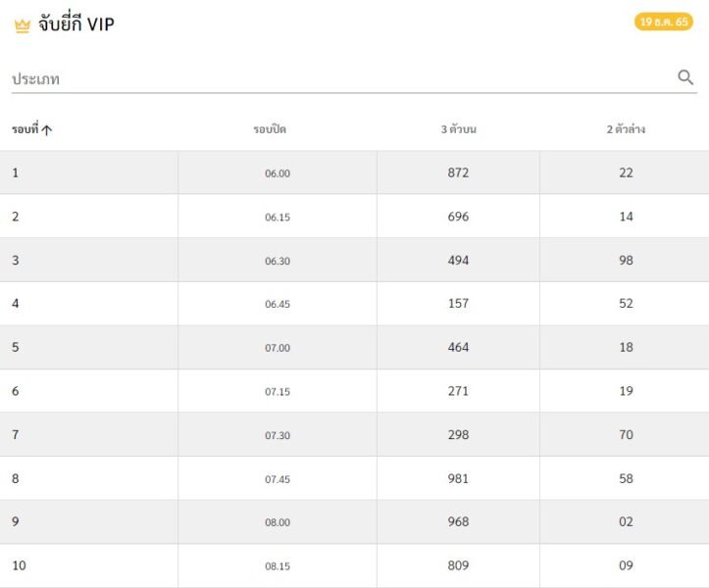The height and width of the screenshot is (588, 709).
Task: Focus the ประเภท search input field
Action: (x=341, y=79)
